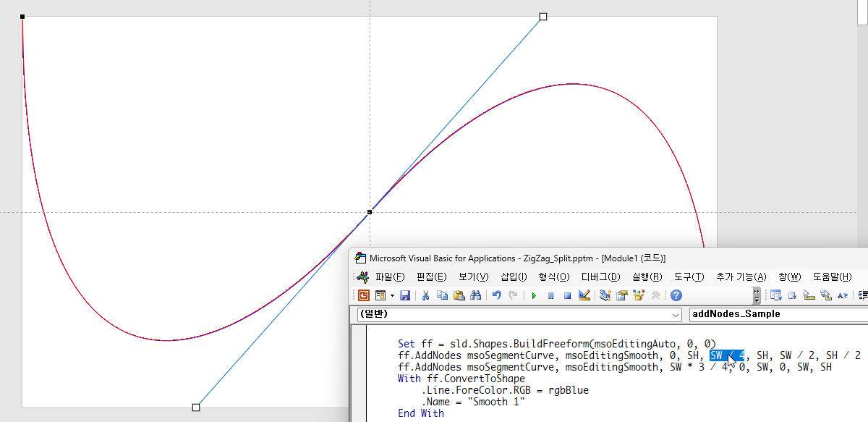The height and width of the screenshot is (422, 868).
Task: Click the Redo arrow icon
Action: point(513,295)
